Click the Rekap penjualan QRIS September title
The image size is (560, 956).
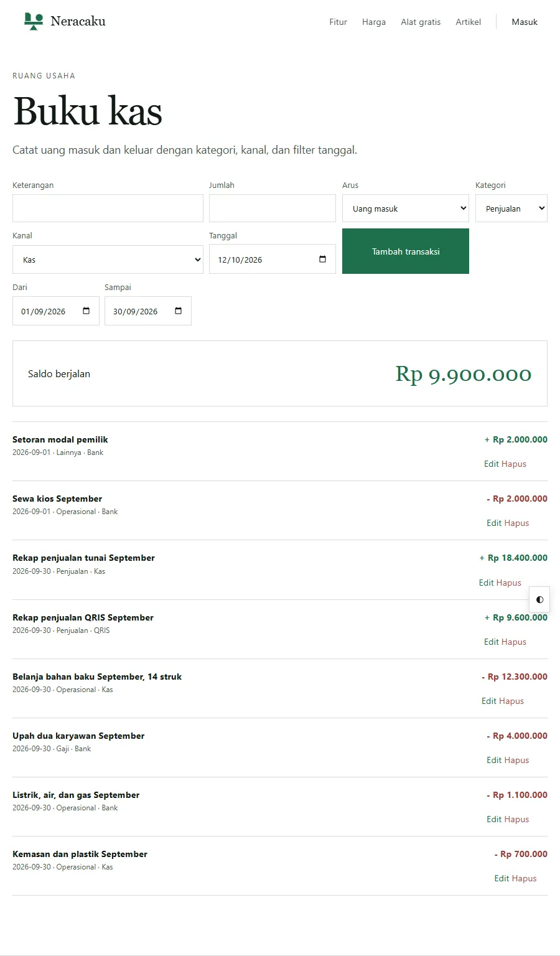(83, 617)
